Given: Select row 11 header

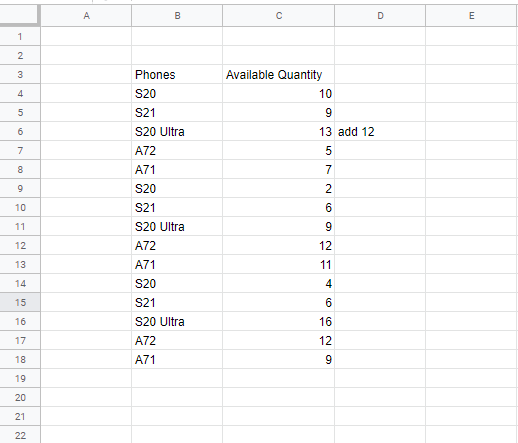Looking at the screenshot, I should pos(20,226).
